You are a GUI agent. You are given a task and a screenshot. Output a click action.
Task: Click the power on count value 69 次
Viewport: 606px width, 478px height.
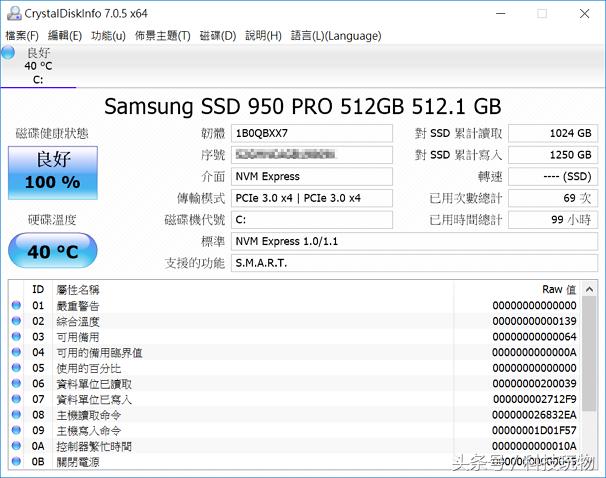[553, 198]
